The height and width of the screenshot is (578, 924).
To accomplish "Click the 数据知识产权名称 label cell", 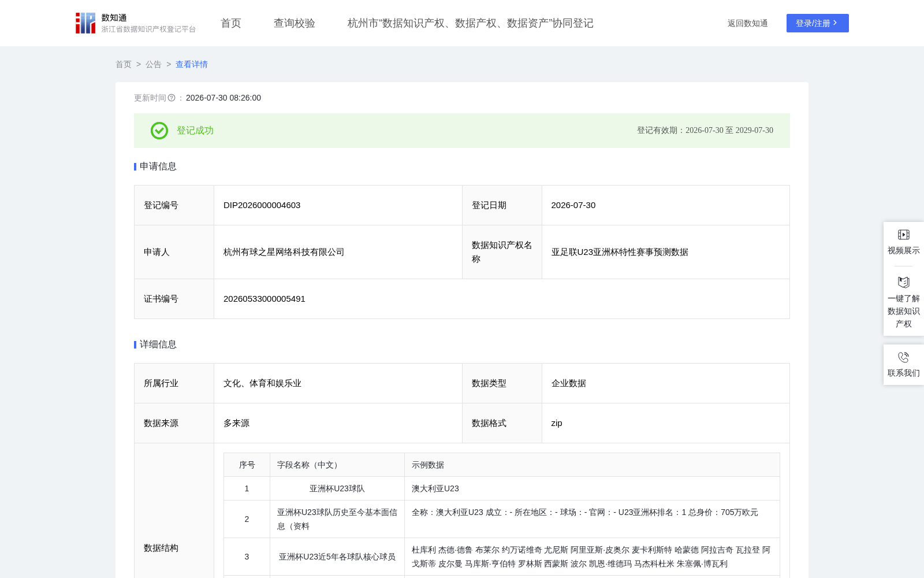I will tap(502, 252).
